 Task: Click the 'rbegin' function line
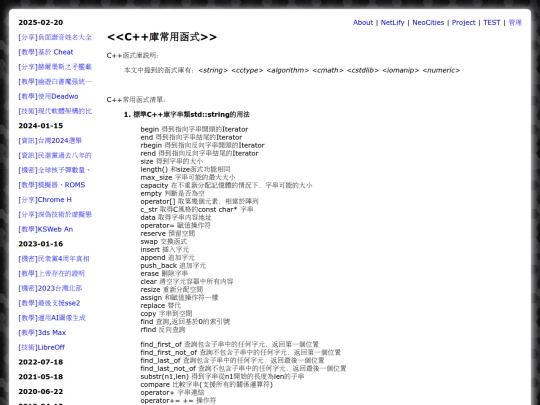(x=202, y=146)
